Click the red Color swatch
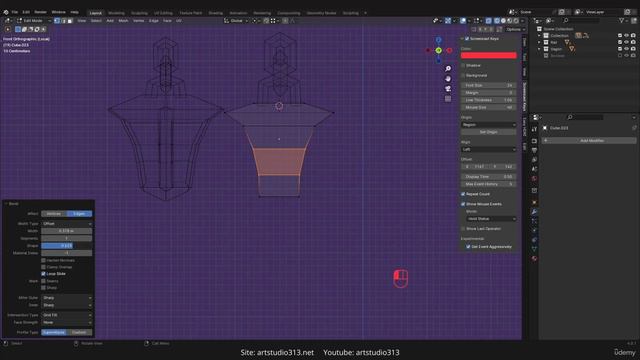The height and width of the screenshot is (360, 640). (489, 56)
